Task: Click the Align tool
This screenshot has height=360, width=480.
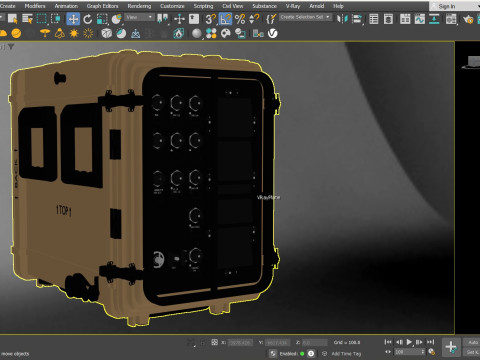Action: (x=357, y=19)
